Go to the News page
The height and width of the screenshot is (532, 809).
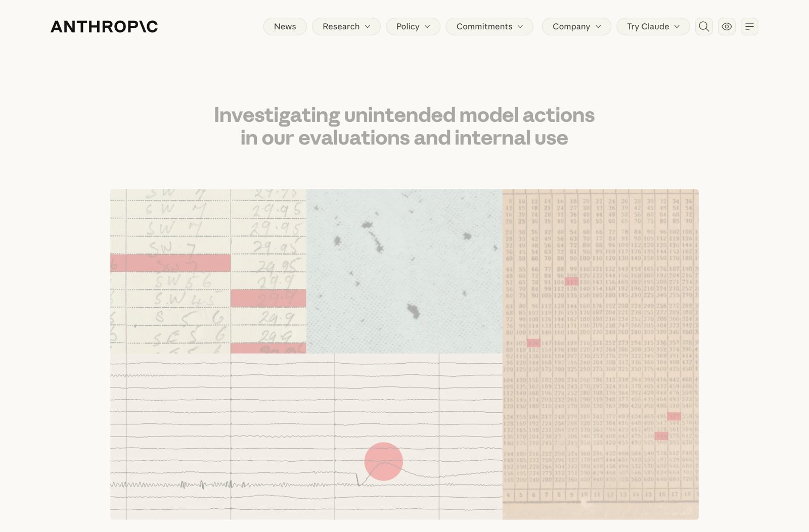pyautogui.click(x=285, y=26)
